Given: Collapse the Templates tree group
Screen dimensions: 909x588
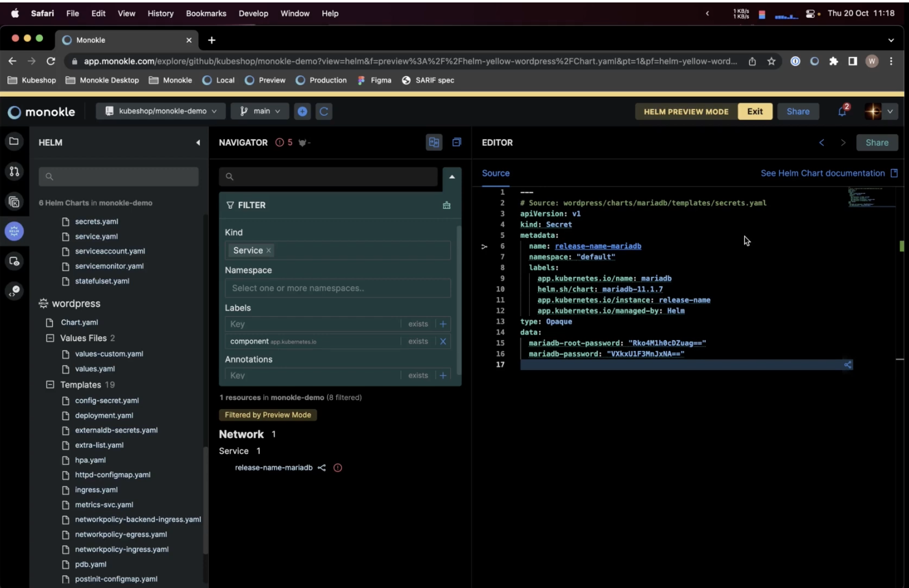Looking at the screenshot, I should 50,385.
